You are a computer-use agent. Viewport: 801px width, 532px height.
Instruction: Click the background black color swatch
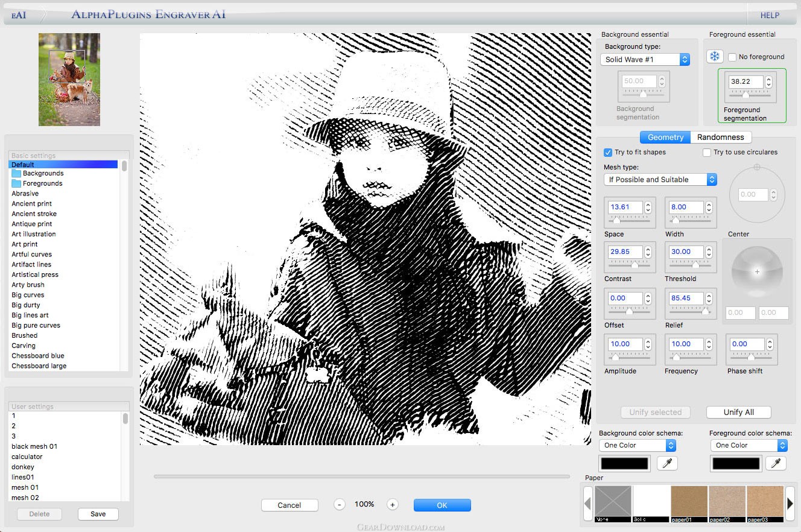coord(624,464)
